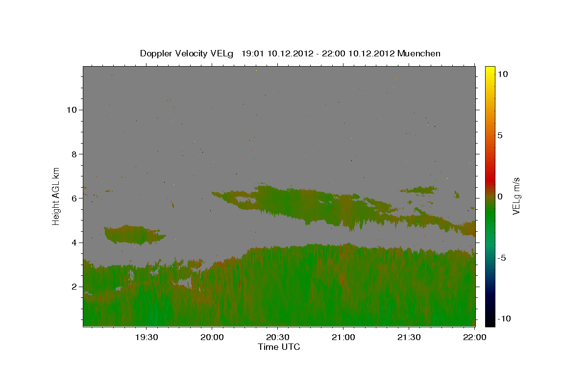Click the small cloud patch above 21:30
Viewport: 588px width, 392px height.
(419, 189)
